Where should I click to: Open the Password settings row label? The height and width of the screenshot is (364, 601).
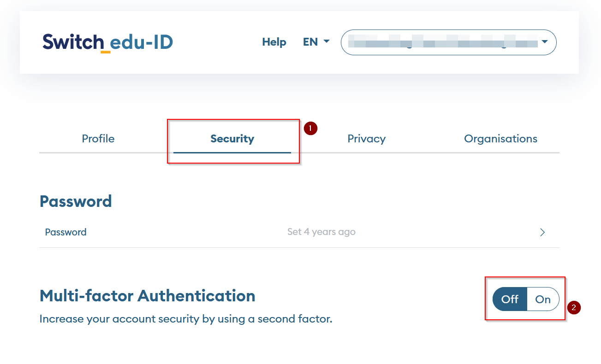65,232
